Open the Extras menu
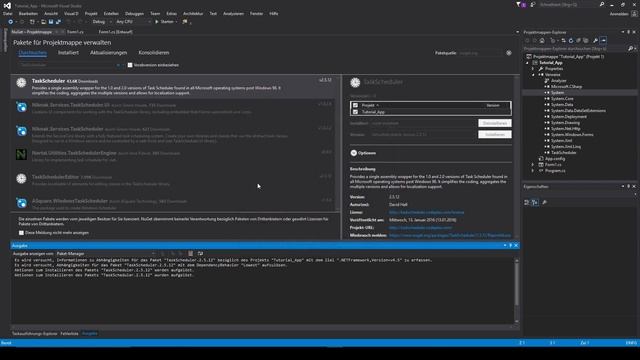Viewport: 640px width, 360px height. pyautogui.click(x=171, y=13)
